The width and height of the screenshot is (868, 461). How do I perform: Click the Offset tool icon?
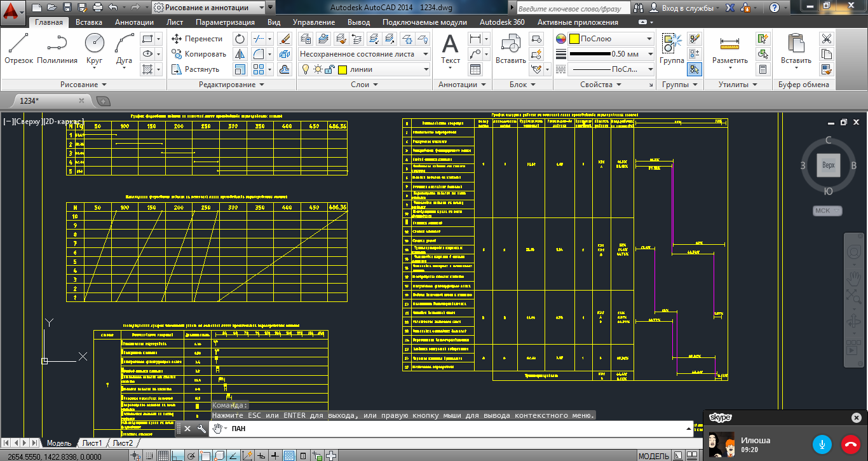pyautogui.click(x=285, y=69)
